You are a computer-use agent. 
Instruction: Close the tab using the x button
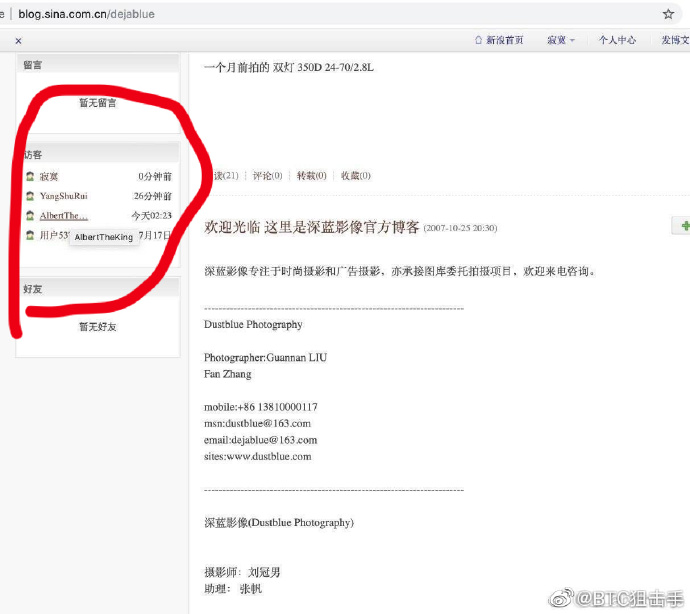pos(18,41)
